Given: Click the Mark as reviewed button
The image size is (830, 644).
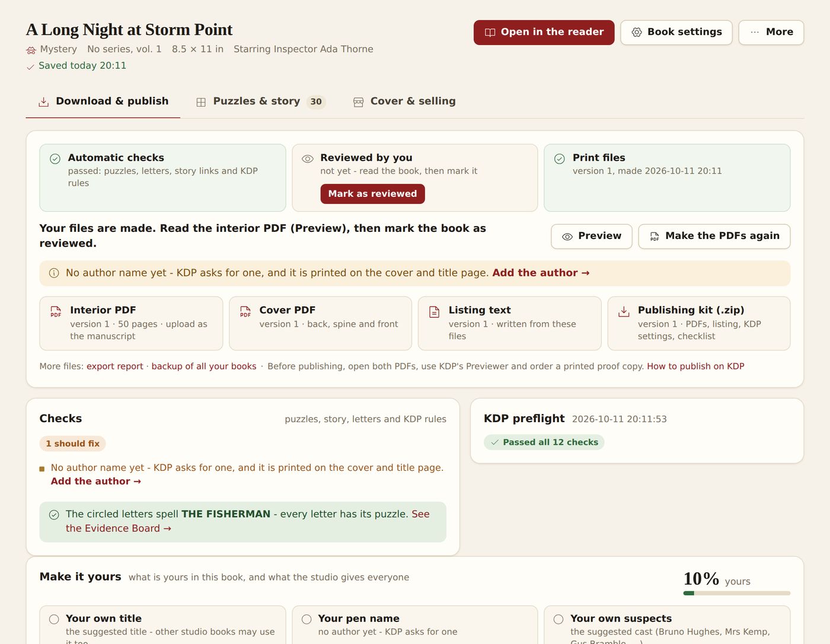Looking at the screenshot, I should coord(372,194).
